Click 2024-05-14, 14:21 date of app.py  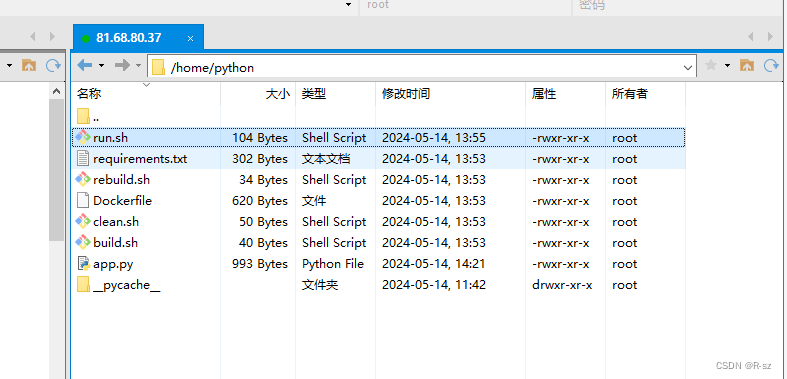(434, 264)
